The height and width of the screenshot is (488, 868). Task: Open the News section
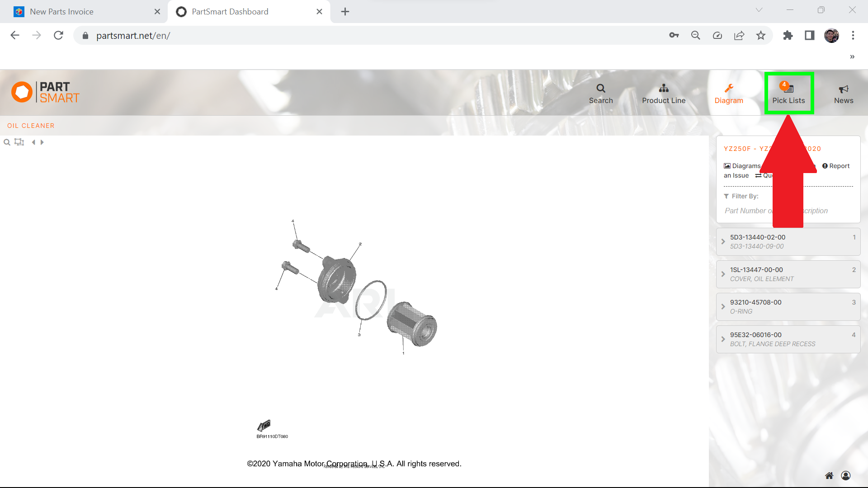point(843,94)
